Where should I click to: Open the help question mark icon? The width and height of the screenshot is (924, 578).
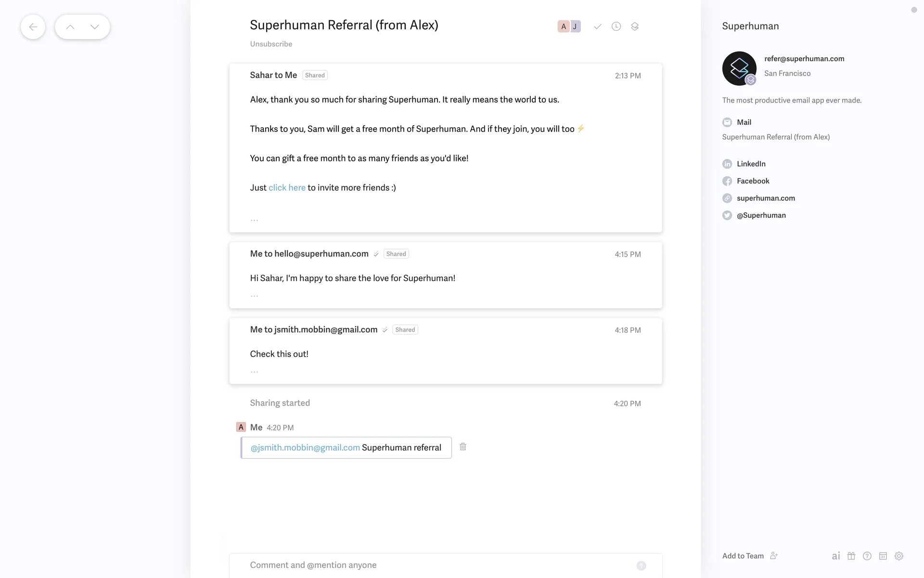pyautogui.click(x=867, y=556)
